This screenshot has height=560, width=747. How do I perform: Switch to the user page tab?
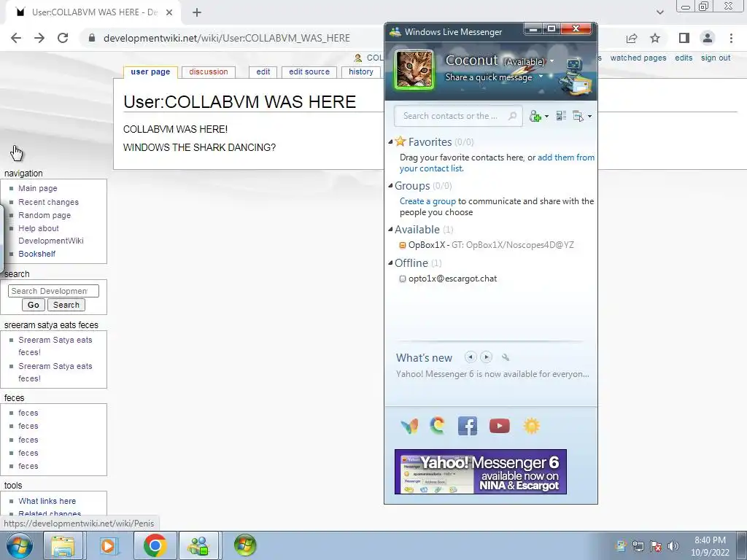[150, 72]
